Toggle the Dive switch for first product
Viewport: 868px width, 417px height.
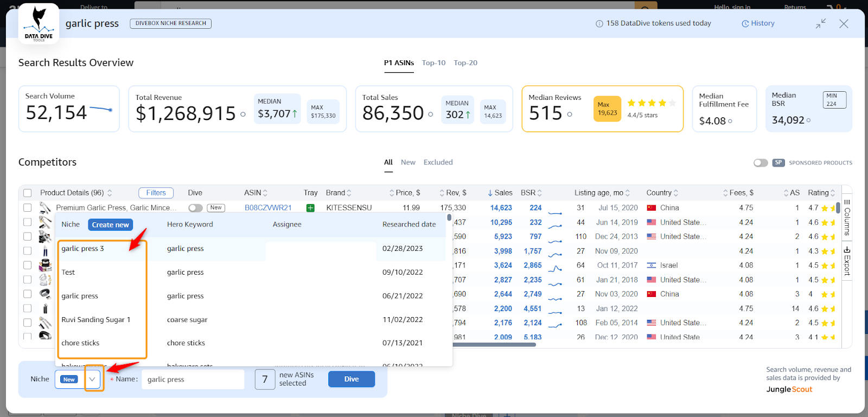tap(195, 208)
